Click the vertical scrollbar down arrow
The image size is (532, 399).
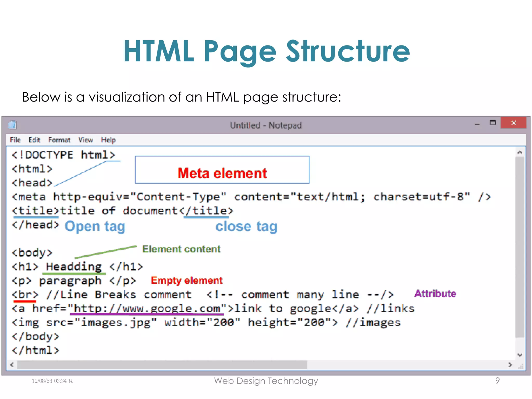[520, 355]
